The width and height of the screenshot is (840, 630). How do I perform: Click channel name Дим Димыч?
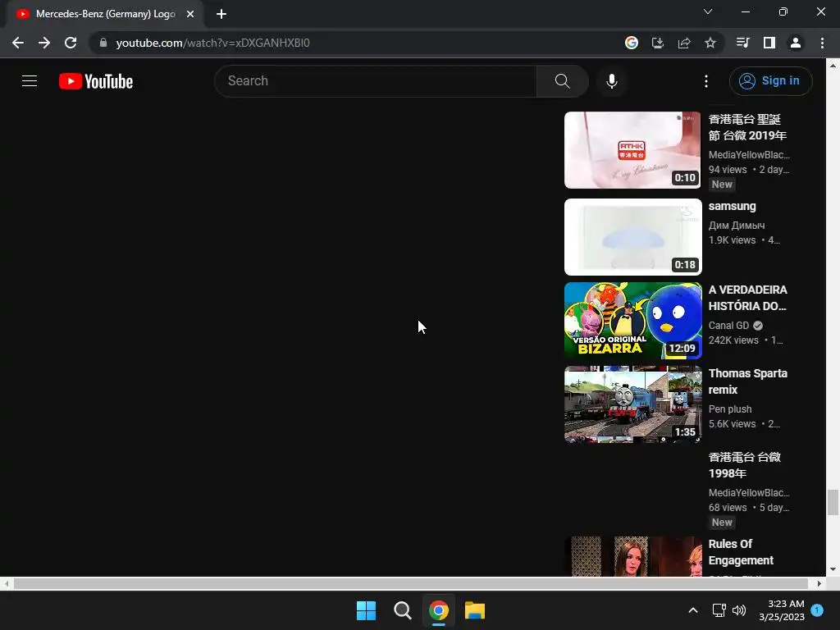coord(737,225)
